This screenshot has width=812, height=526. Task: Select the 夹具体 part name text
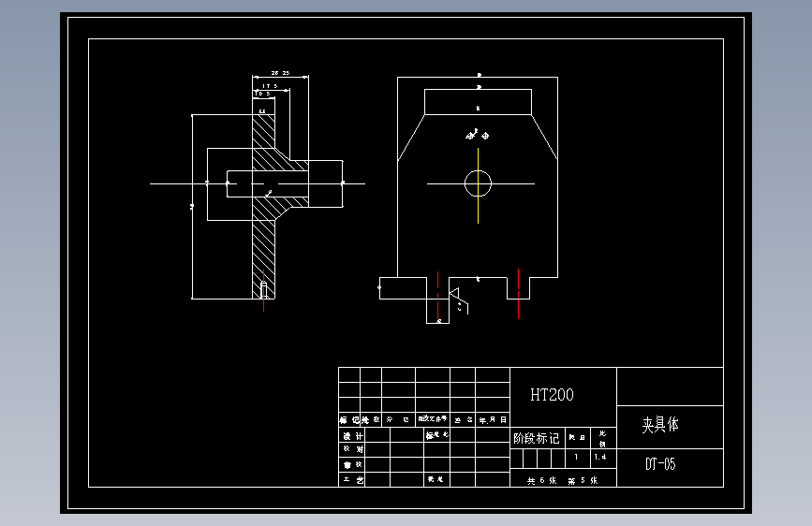click(x=659, y=425)
